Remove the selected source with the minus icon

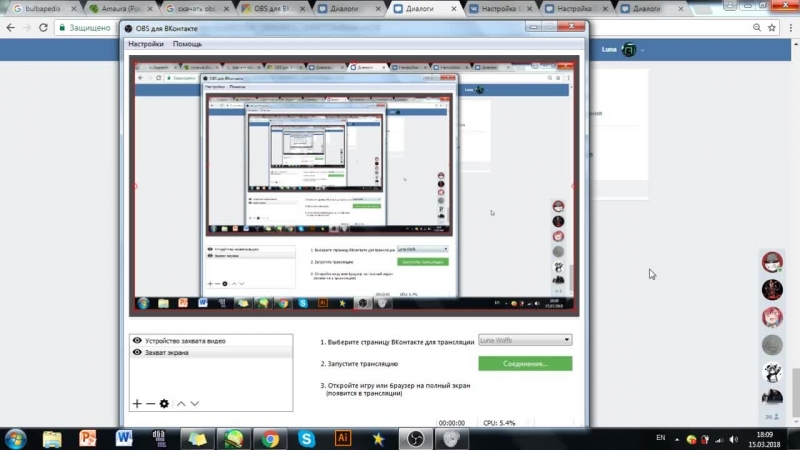(x=151, y=404)
